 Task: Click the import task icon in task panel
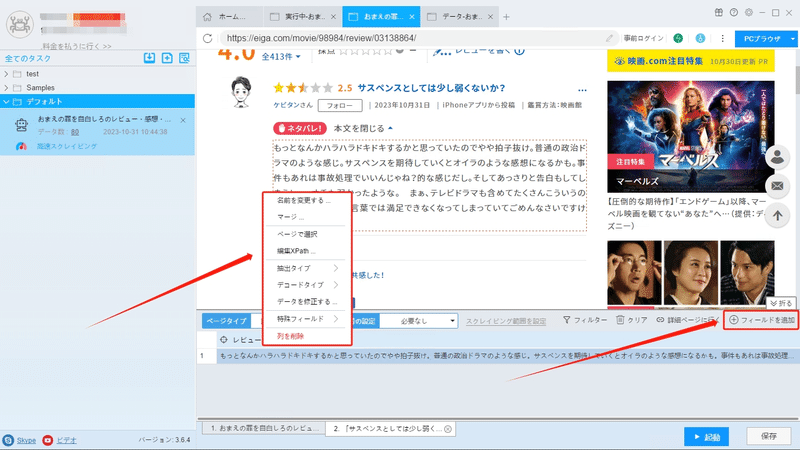[149, 58]
